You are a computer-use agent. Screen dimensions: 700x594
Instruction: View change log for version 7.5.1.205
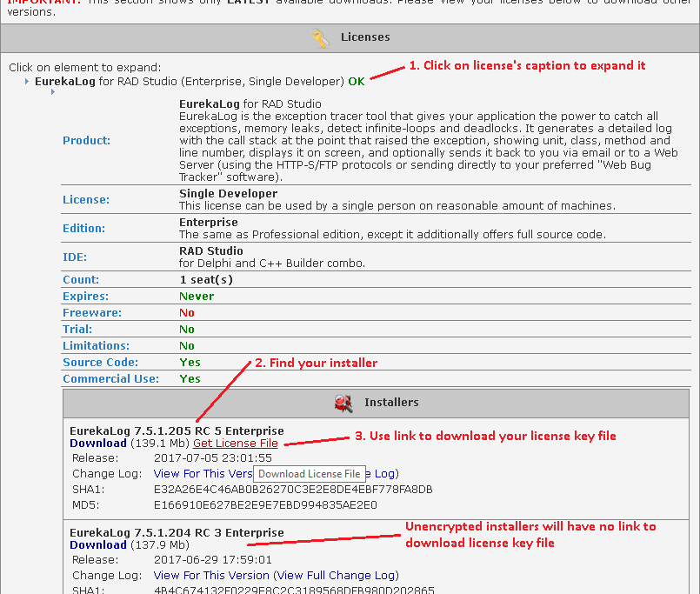point(203,473)
